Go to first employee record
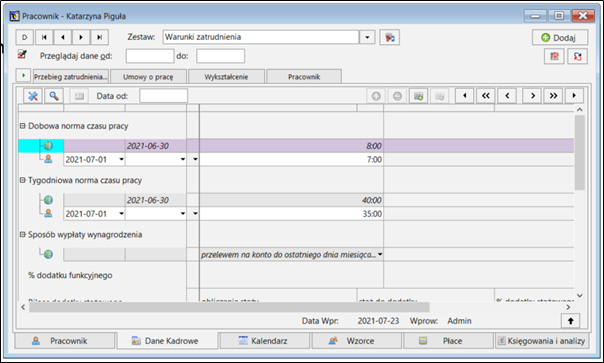The height and width of the screenshot is (363, 604). coord(44,37)
